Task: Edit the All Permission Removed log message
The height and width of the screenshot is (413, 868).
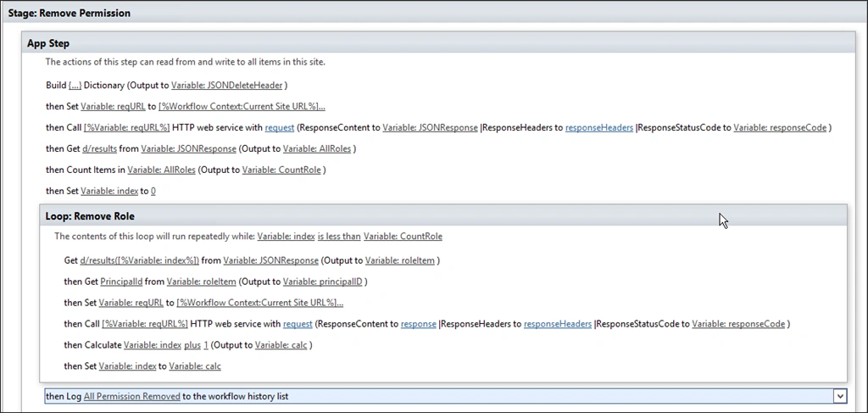Action: [x=132, y=396]
